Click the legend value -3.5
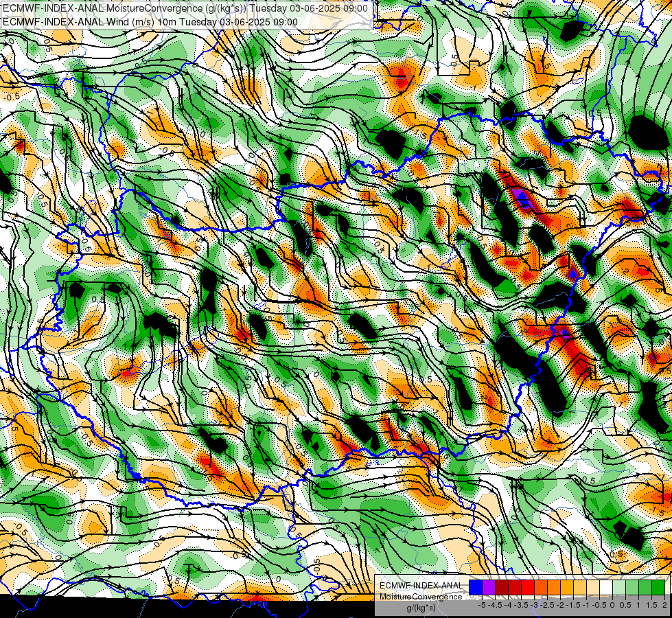Image resolution: width=672 pixels, height=618 pixels. pyautogui.click(x=522, y=605)
